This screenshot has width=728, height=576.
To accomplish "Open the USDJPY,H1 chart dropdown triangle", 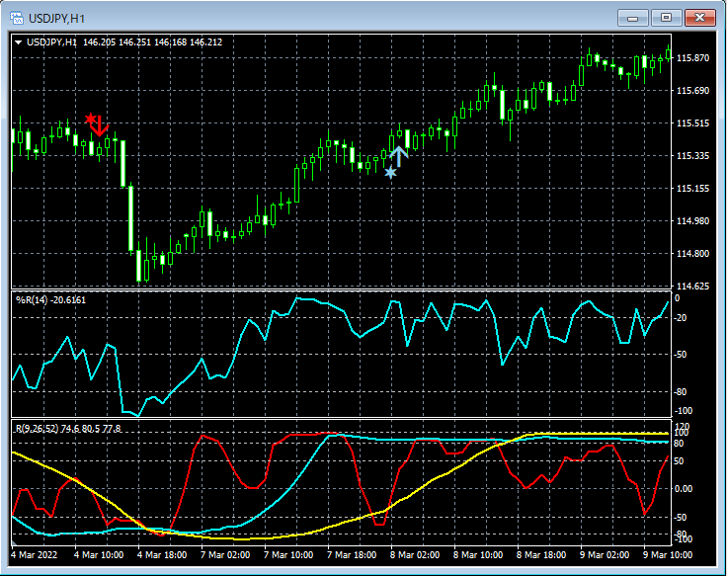I will [x=18, y=42].
